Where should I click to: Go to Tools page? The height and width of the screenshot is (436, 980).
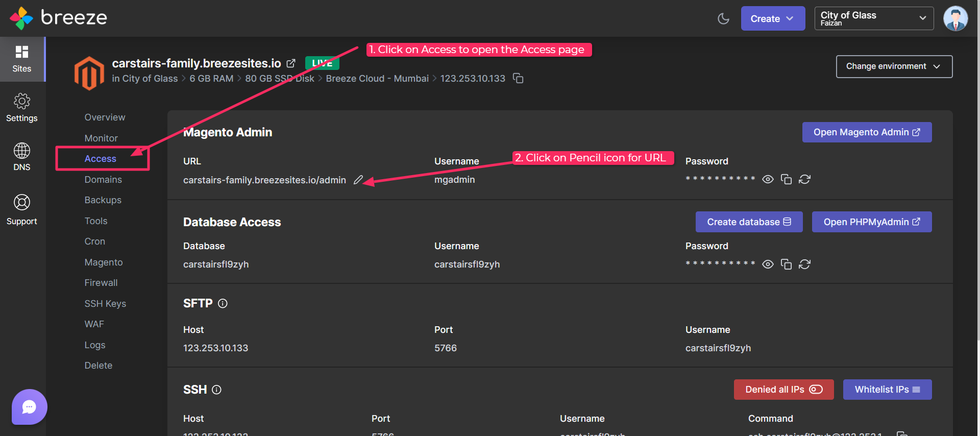click(96, 221)
